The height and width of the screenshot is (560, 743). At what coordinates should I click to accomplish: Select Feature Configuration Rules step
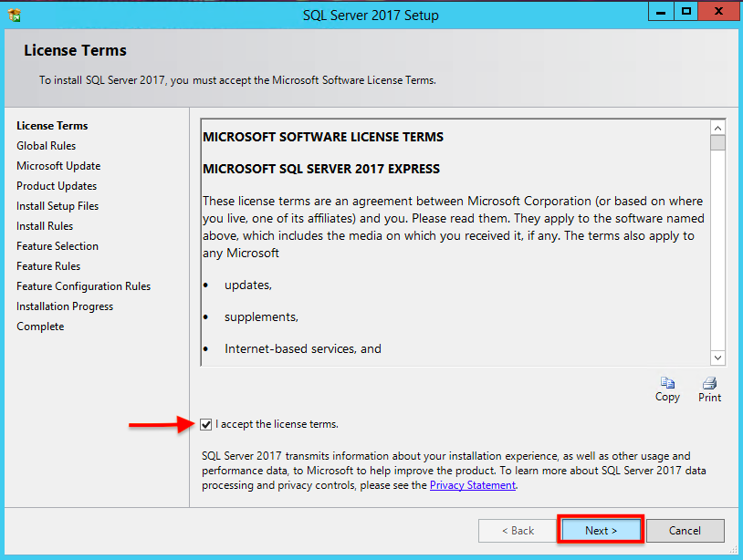click(x=83, y=286)
